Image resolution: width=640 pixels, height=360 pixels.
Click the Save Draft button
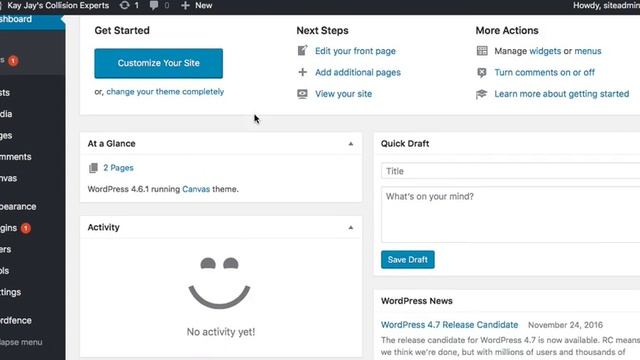(x=407, y=260)
